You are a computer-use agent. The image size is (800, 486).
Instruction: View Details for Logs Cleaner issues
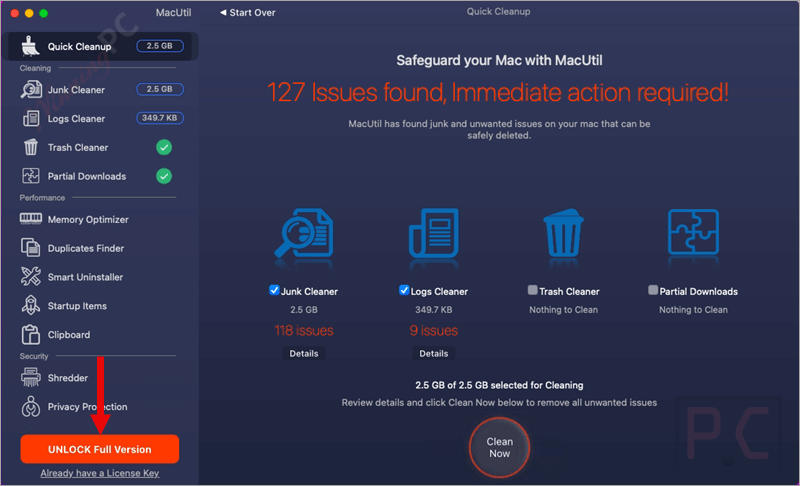[434, 353]
